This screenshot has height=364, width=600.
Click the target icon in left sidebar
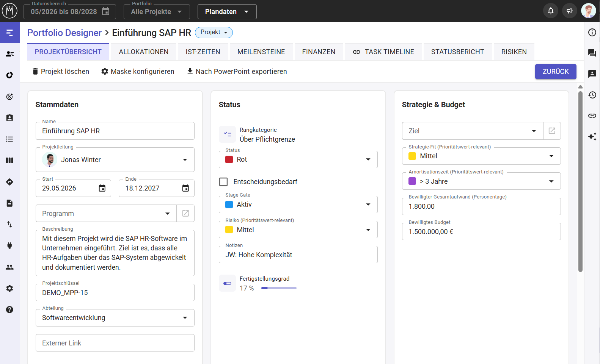(10, 97)
